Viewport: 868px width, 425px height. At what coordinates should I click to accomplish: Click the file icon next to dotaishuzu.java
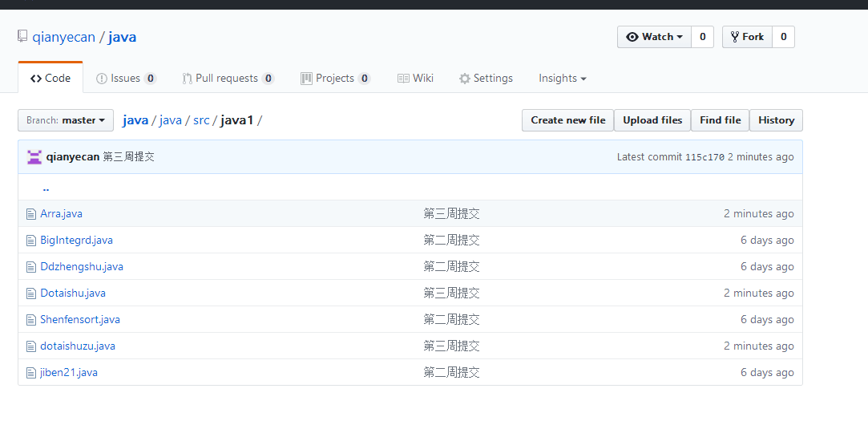(31, 346)
